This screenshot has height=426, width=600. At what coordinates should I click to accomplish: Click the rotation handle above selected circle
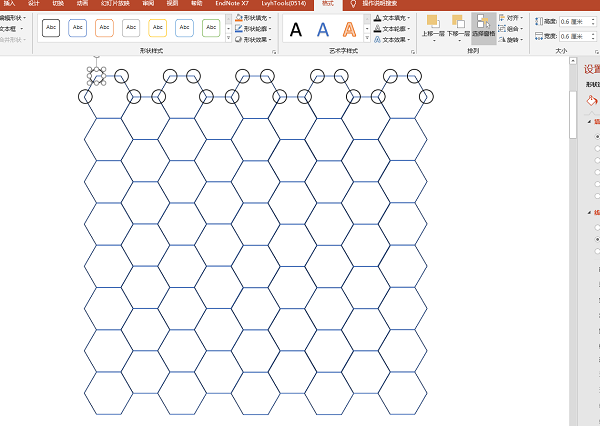(96, 55)
